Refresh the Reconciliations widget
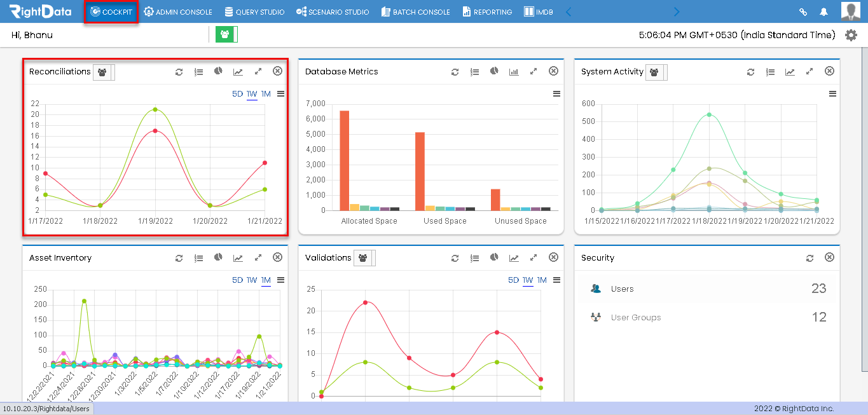The height and width of the screenshot is (415, 868). pyautogui.click(x=179, y=72)
